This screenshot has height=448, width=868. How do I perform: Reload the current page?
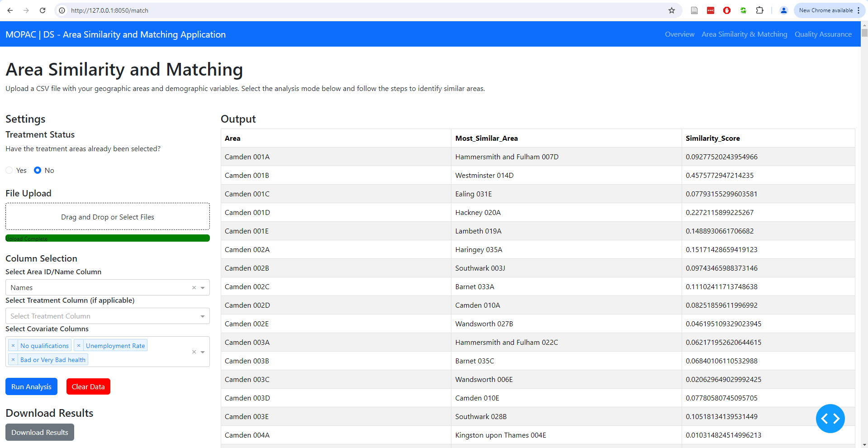(x=43, y=10)
